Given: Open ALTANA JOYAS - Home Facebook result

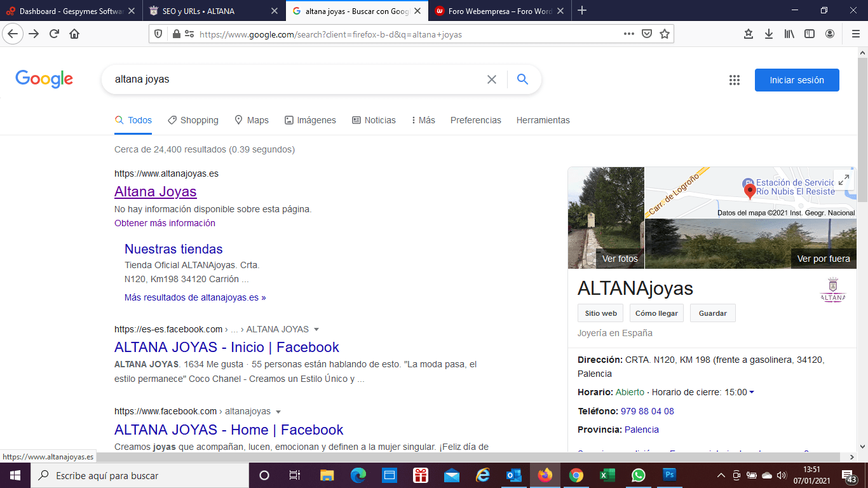Looking at the screenshot, I should pyautogui.click(x=229, y=430).
